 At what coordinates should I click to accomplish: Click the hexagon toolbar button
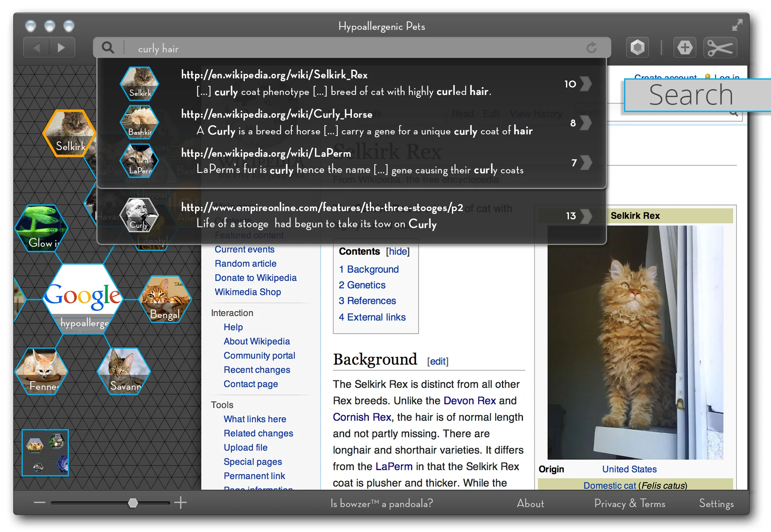tap(637, 48)
